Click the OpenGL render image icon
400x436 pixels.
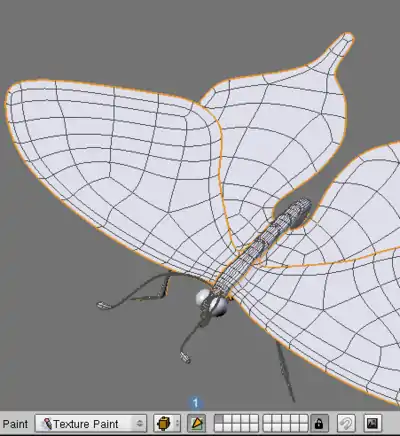pyautogui.click(x=372, y=424)
